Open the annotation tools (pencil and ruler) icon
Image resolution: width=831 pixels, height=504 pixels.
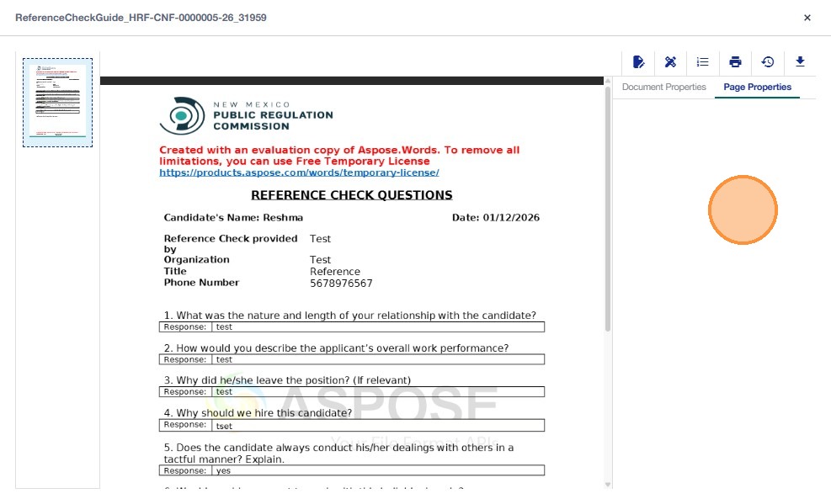pyautogui.click(x=670, y=62)
